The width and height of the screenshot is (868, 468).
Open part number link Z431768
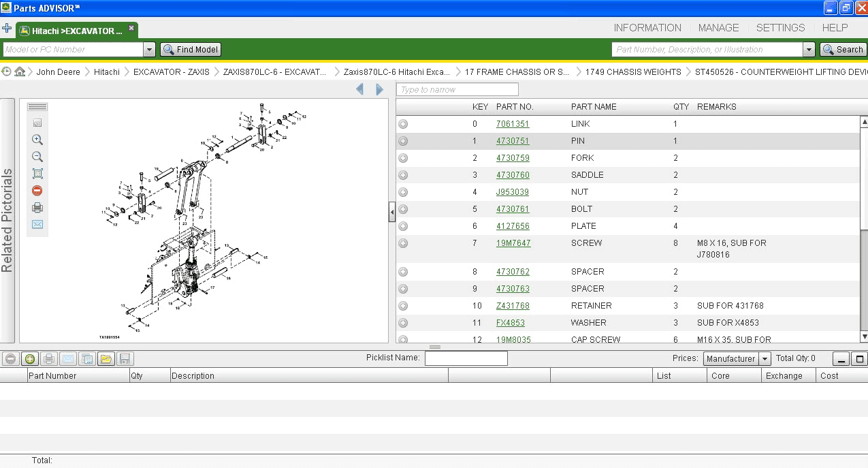click(513, 306)
